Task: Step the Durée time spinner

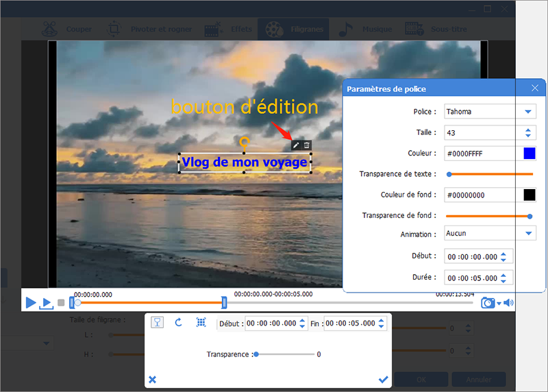Action: 503,278
